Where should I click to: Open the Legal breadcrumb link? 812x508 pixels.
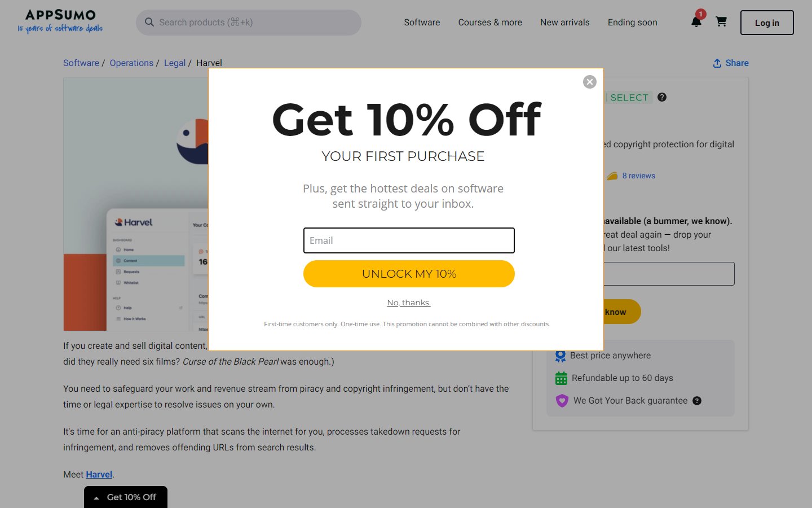(175, 63)
